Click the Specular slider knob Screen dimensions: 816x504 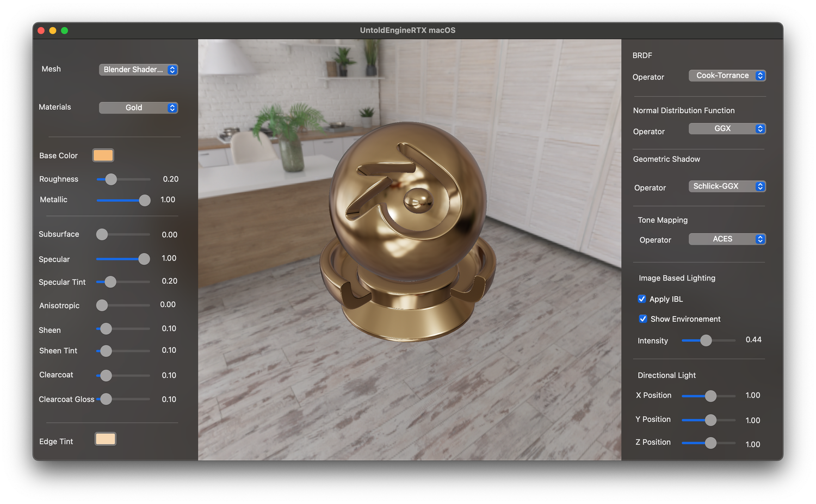click(144, 259)
